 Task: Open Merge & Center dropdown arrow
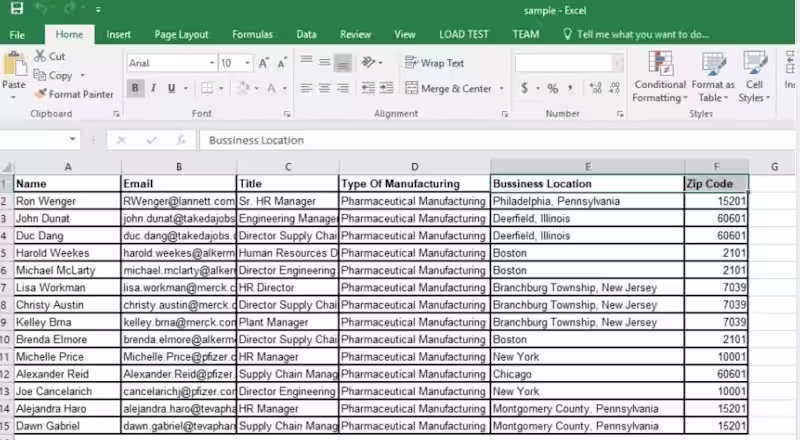point(502,88)
